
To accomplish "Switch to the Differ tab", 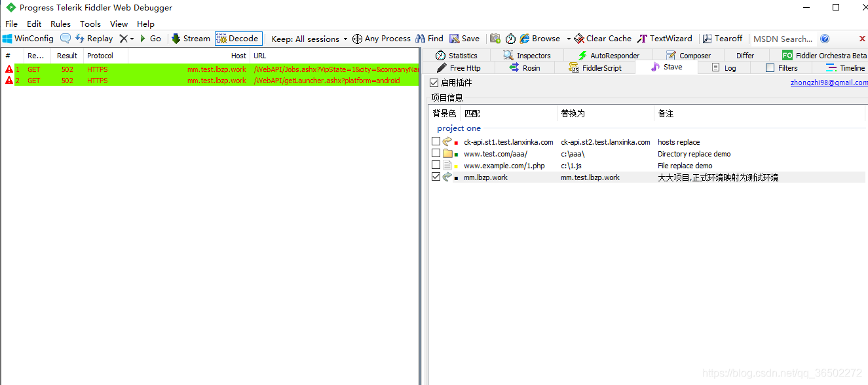I will 745,56.
